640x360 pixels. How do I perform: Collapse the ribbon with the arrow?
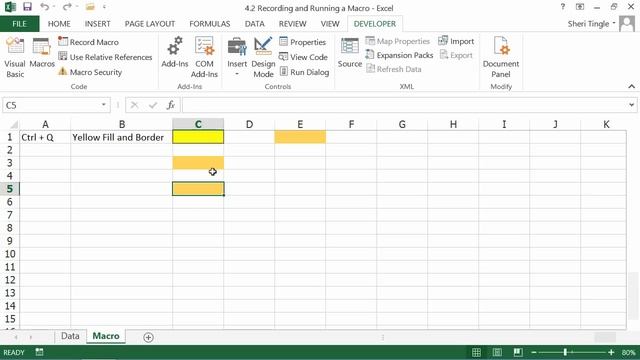[631, 86]
